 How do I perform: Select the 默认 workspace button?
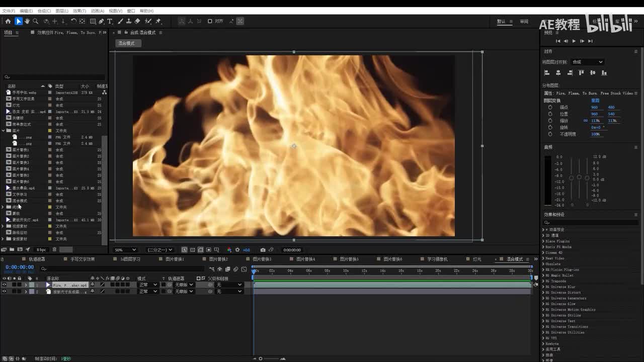pos(501,22)
